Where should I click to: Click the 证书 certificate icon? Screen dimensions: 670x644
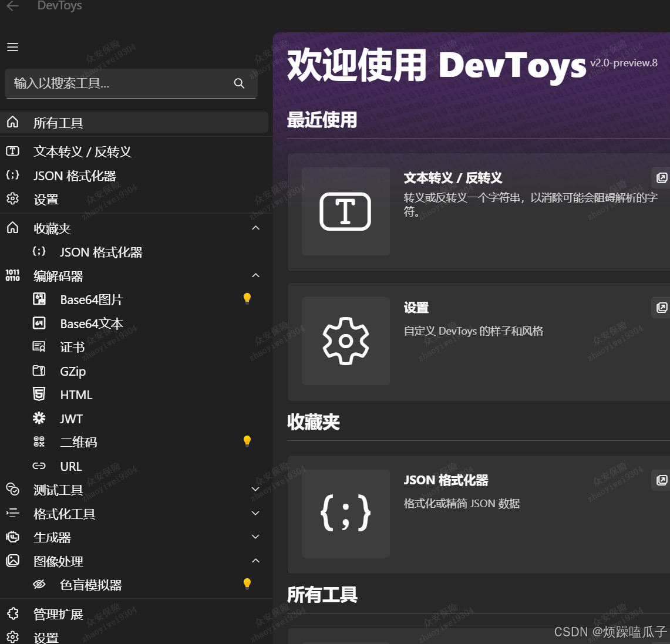[39, 347]
